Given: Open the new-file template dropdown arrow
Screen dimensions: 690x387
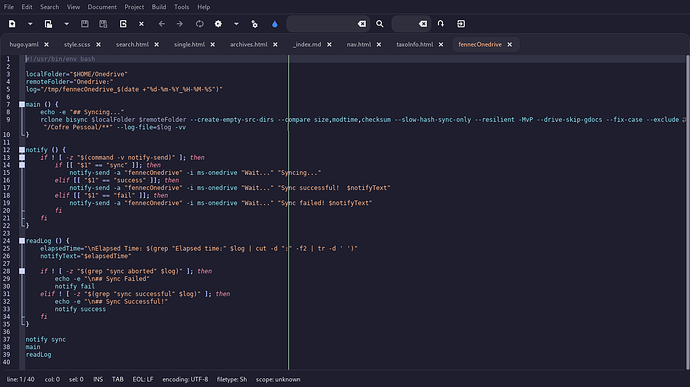Looking at the screenshot, I should [x=30, y=24].
